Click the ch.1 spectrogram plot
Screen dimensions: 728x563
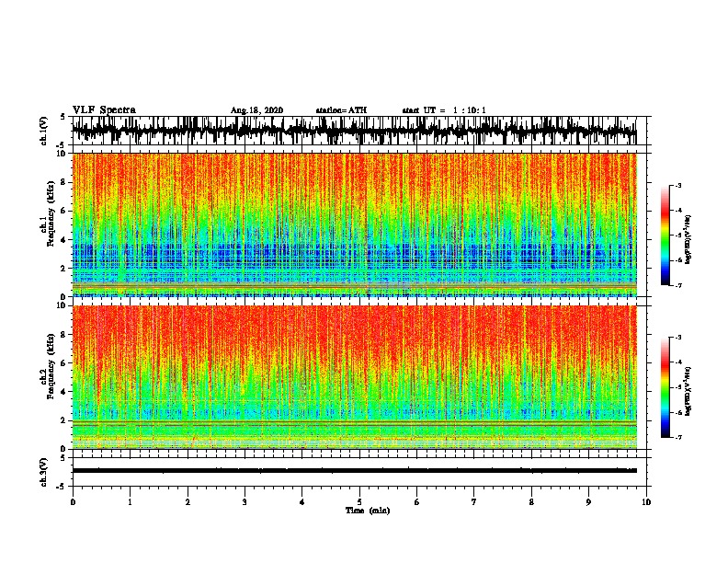[x=354, y=224]
